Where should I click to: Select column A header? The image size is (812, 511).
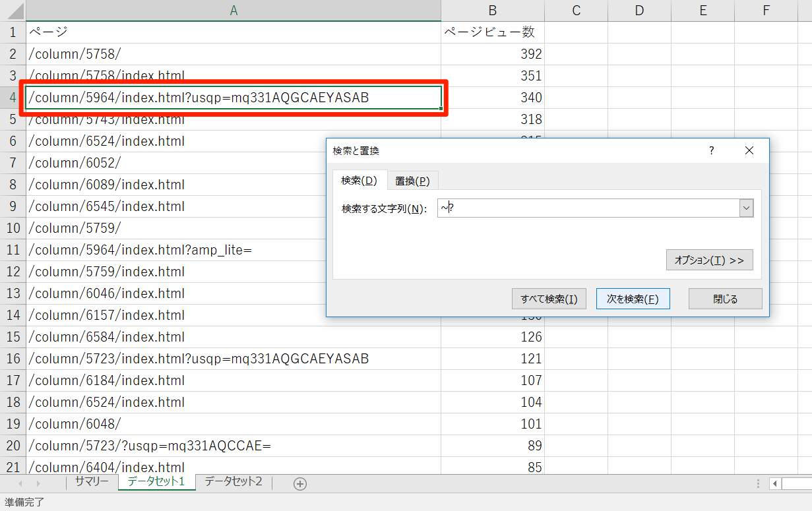coord(234,11)
